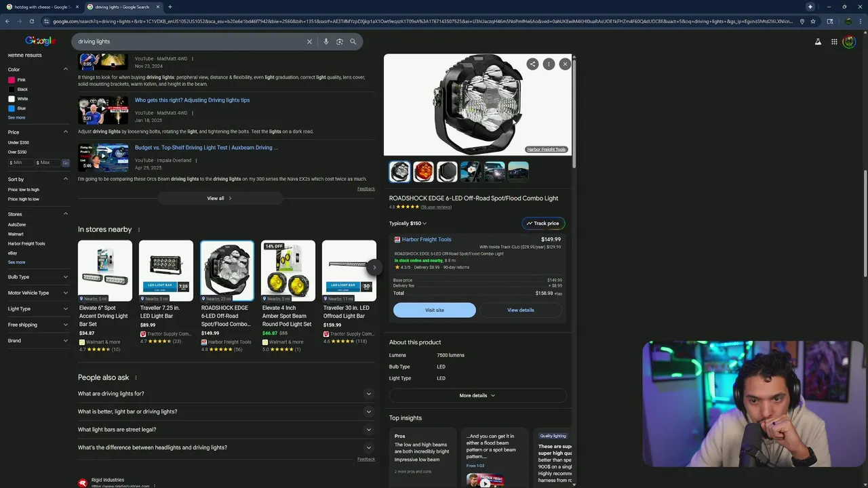
Task: Open Google account avatar
Action: click(849, 41)
